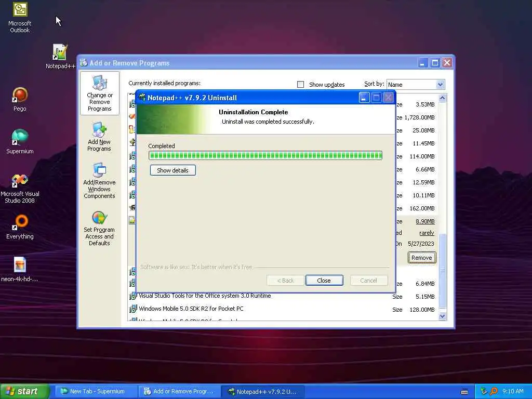
Task: Toggle the Show updates checkbox
Action: (300, 85)
